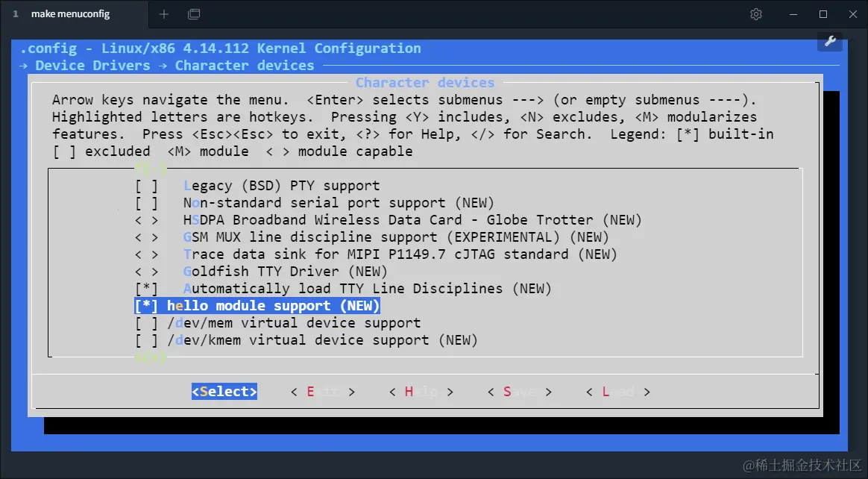Close the terminal window
Image resolution: width=868 pixels, height=479 pixels.
tap(853, 14)
